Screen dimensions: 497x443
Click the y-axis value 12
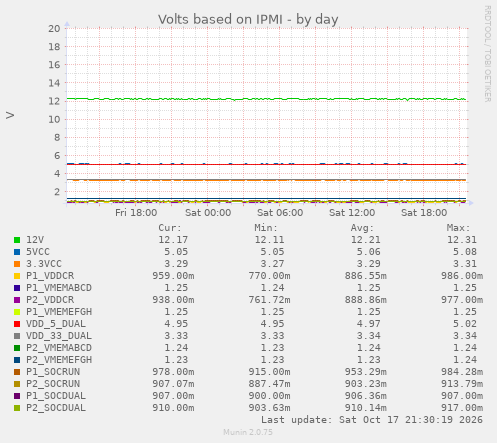click(x=54, y=101)
